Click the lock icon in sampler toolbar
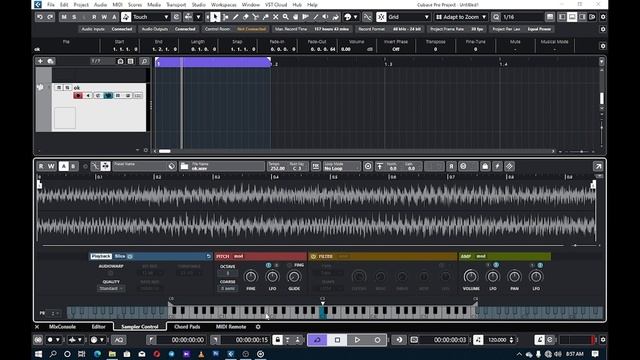 tap(485, 166)
